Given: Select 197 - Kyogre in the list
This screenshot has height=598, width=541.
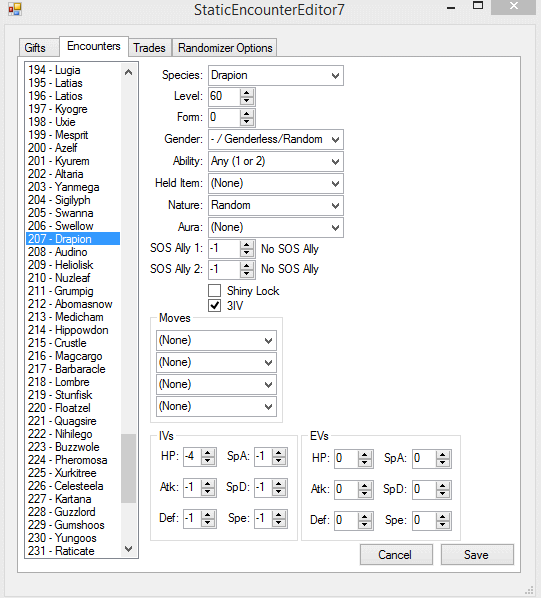Looking at the screenshot, I should pos(73,109).
